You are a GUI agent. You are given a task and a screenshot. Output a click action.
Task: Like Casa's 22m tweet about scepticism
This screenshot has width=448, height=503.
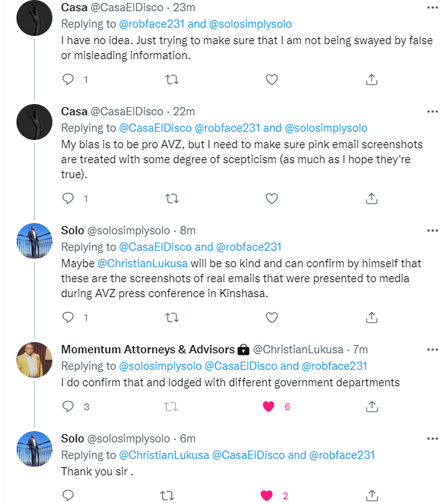(x=271, y=198)
